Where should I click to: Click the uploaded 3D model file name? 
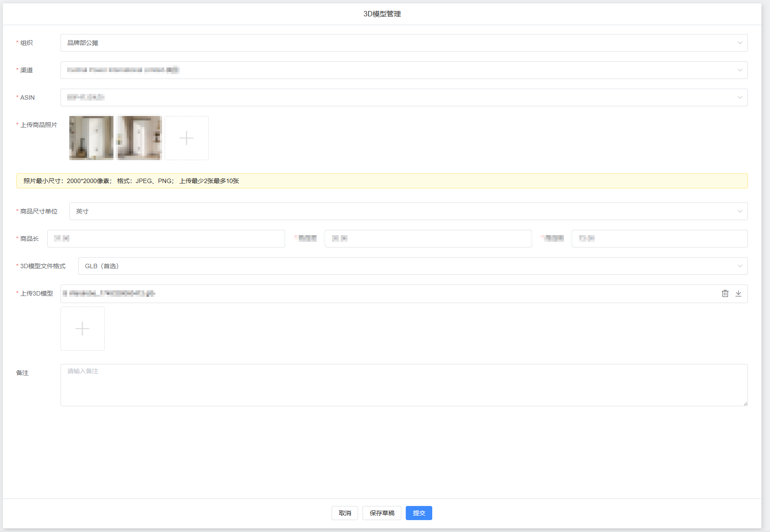point(111,294)
